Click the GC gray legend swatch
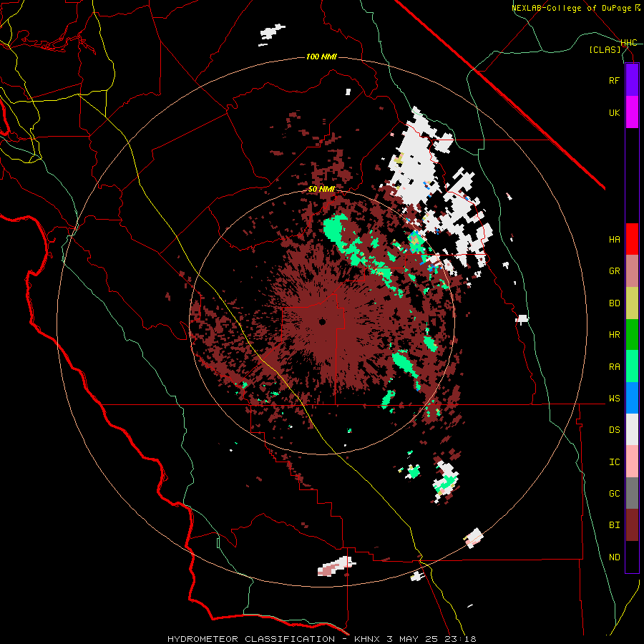The height and width of the screenshot is (644, 644). [x=632, y=493]
